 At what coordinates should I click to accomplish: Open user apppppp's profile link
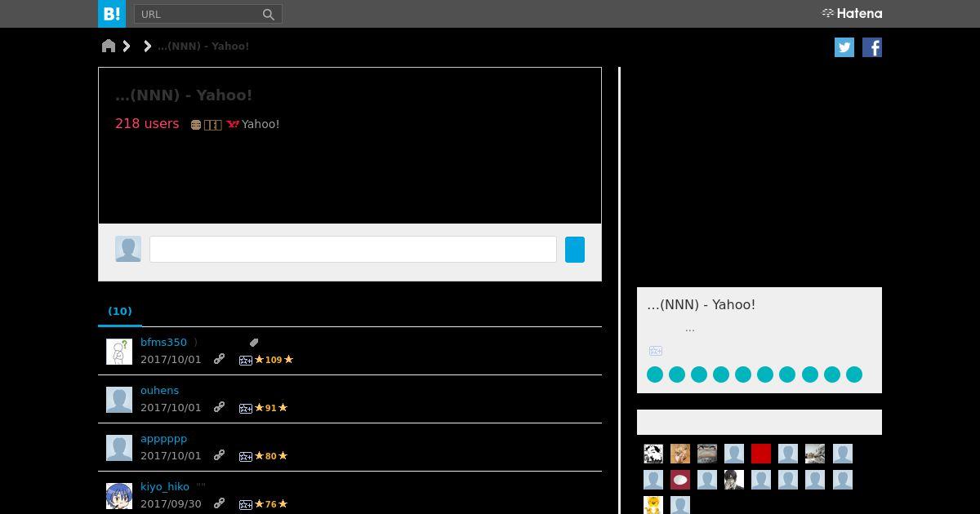tap(163, 438)
